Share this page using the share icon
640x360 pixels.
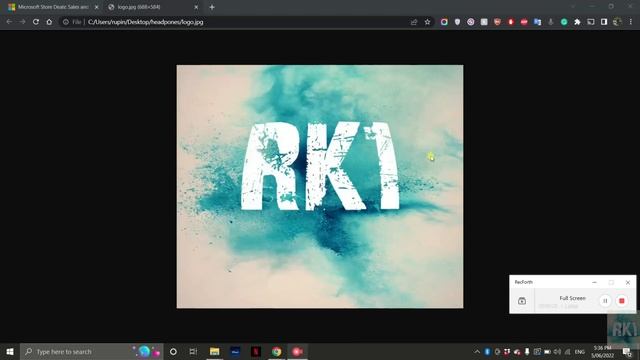pyautogui.click(x=414, y=22)
